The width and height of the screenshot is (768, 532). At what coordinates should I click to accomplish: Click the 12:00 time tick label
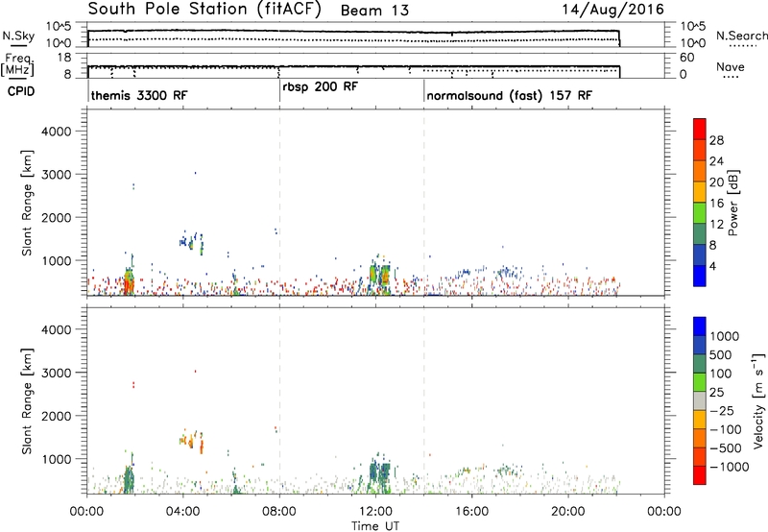click(x=375, y=512)
